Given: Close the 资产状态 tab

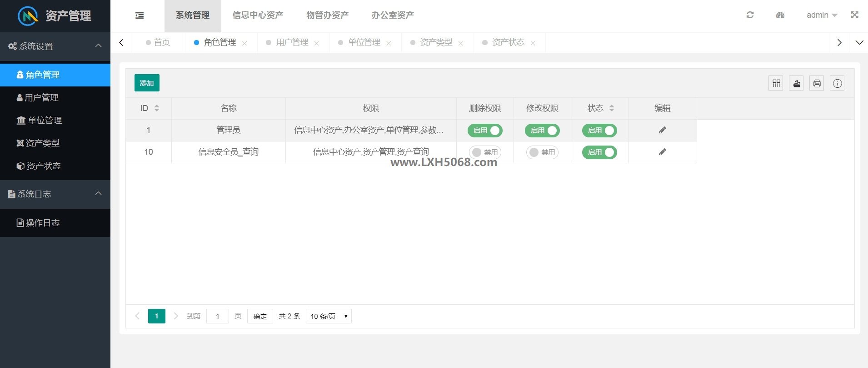Looking at the screenshot, I should (x=533, y=43).
